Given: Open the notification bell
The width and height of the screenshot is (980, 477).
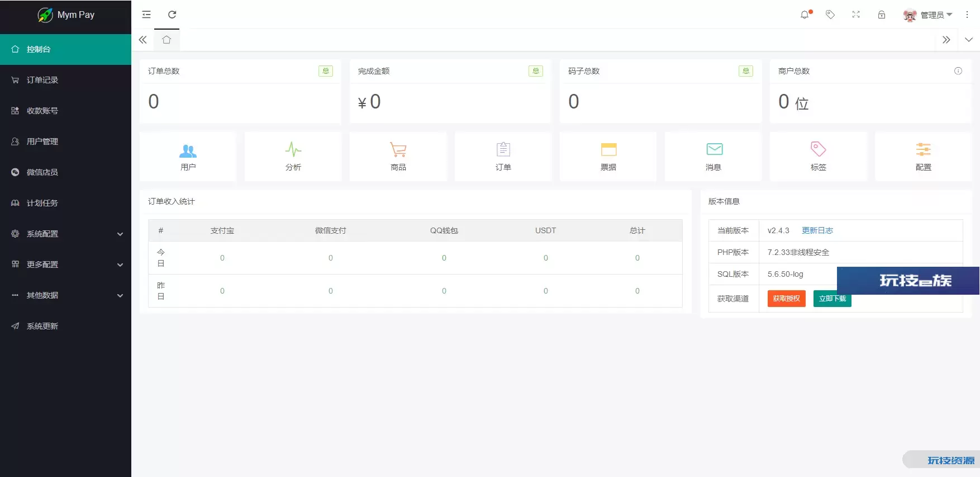Looking at the screenshot, I should [x=805, y=15].
